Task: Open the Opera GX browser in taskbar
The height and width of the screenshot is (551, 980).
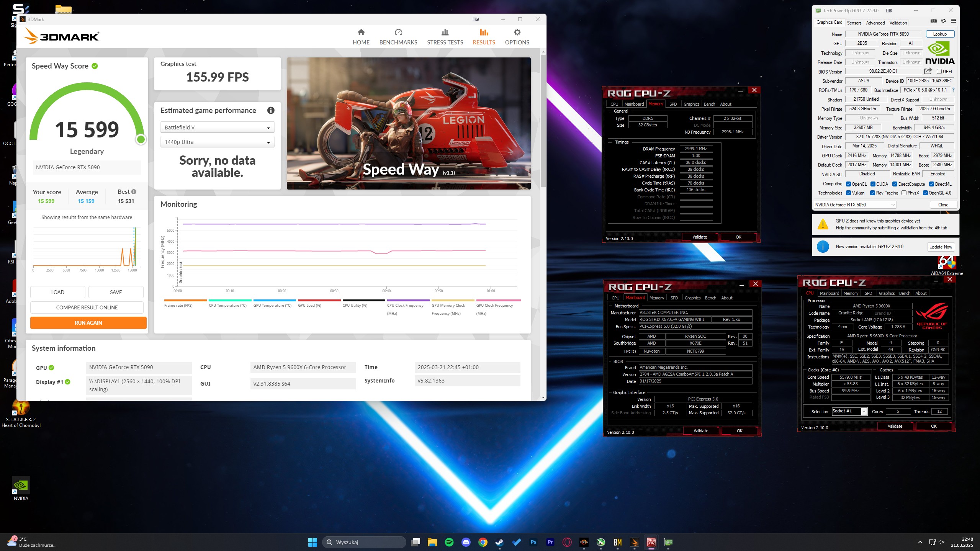Action: tap(567, 542)
